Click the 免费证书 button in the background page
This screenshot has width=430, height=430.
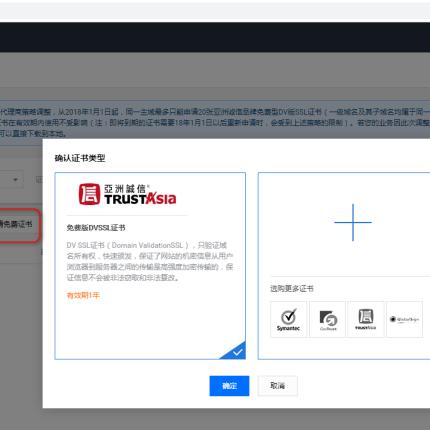(x=19, y=225)
